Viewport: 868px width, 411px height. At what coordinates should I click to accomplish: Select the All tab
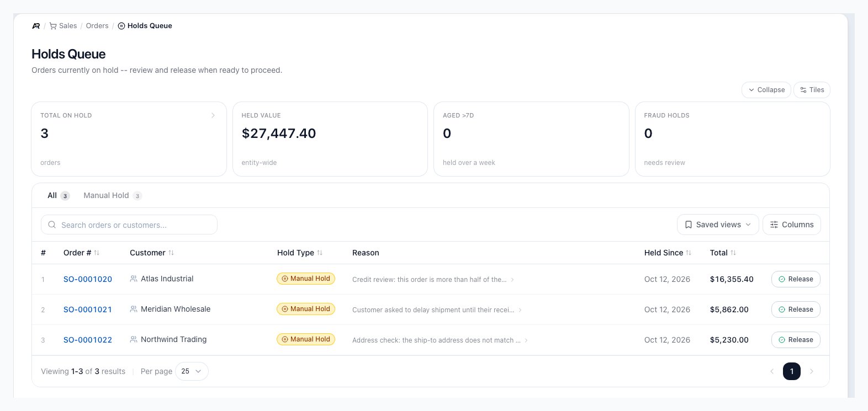pos(58,195)
